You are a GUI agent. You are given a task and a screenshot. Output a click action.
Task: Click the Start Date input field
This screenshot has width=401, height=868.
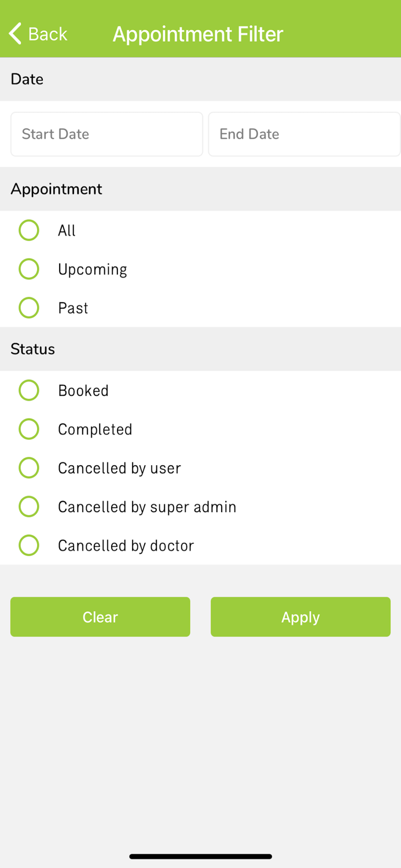pyautogui.click(x=106, y=134)
